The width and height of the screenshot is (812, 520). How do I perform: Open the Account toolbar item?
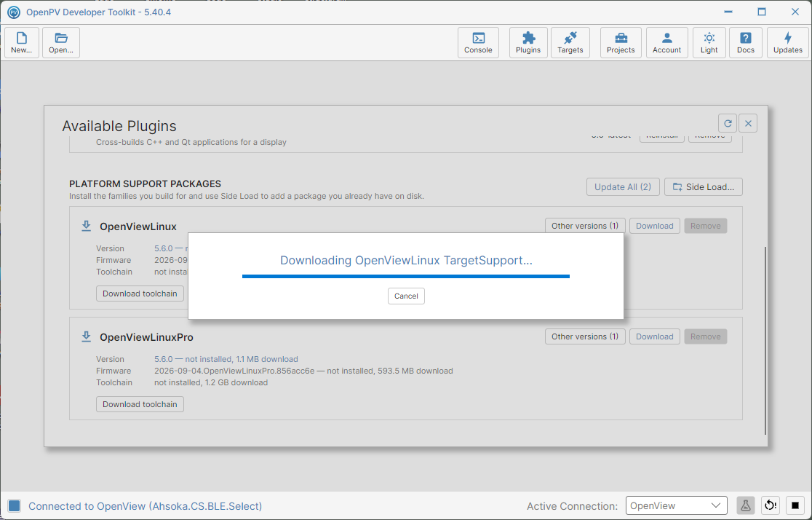pyautogui.click(x=666, y=42)
